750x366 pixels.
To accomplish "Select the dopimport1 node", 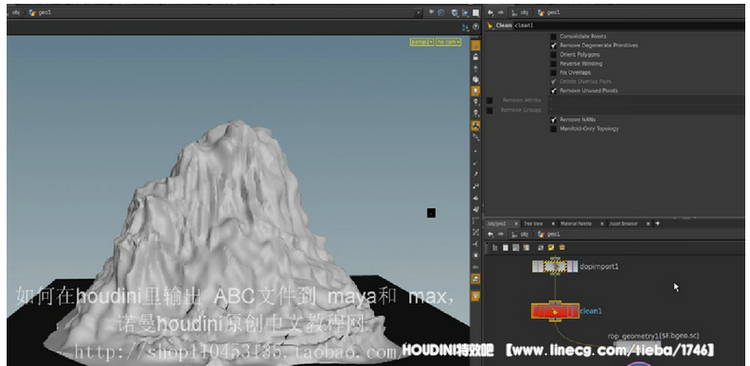I will click(555, 266).
